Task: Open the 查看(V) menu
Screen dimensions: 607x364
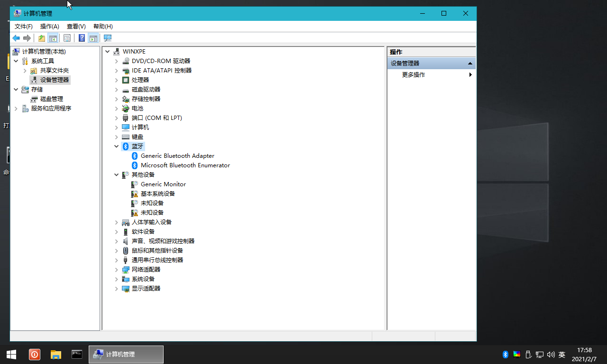Action: tap(76, 27)
